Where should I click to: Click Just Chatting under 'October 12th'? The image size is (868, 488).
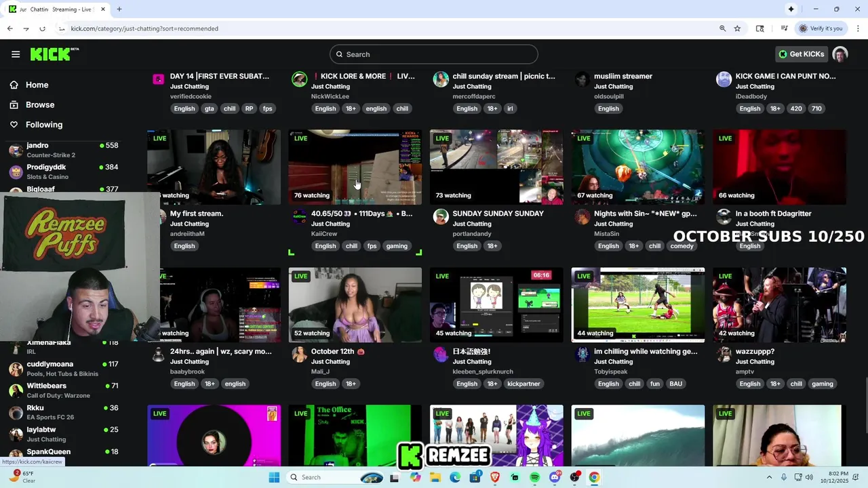tap(330, 361)
